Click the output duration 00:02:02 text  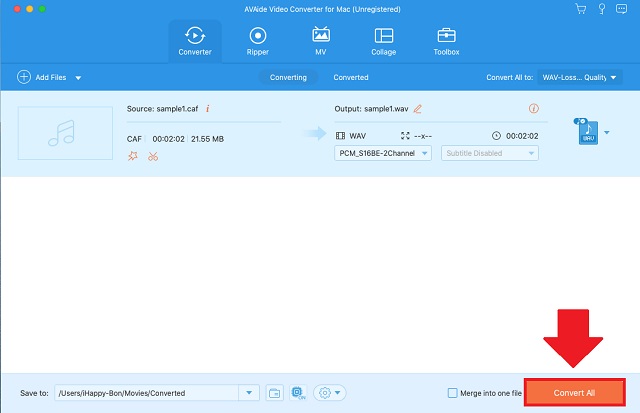coord(522,136)
